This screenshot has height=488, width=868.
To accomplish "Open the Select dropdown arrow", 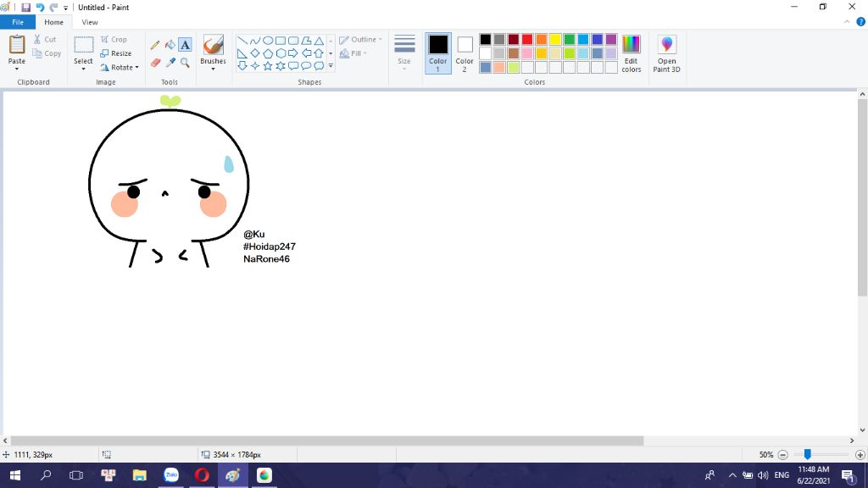I will pos(83,69).
